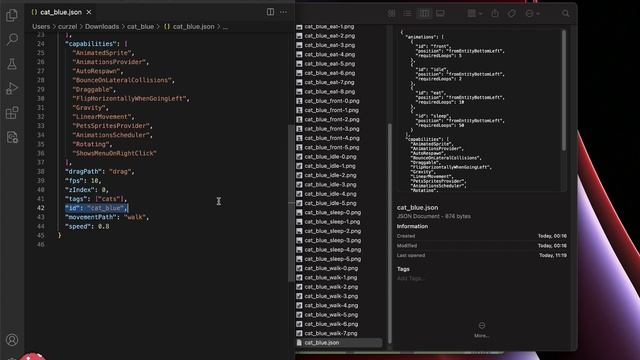This screenshot has height=360, width=640.
Task: Close the cat_blue.json editor tab
Action: tap(89, 12)
